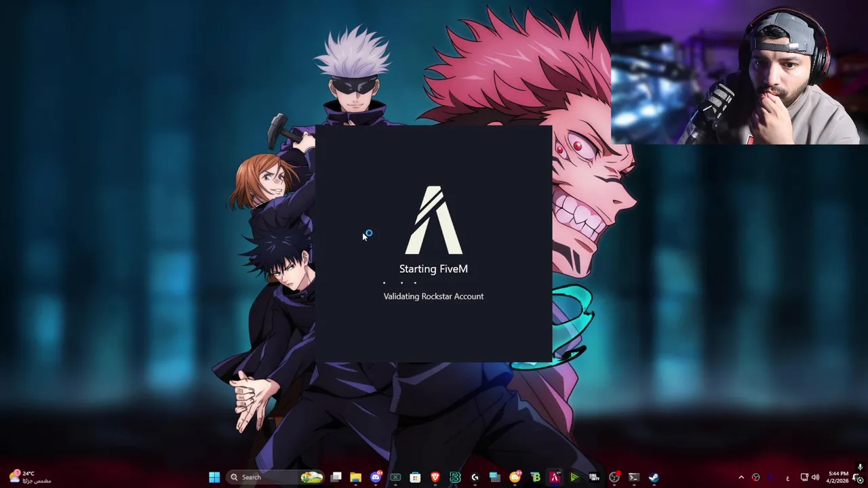Open OBS Studio from the taskbar
The height and width of the screenshot is (488, 868).
click(614, 477)
